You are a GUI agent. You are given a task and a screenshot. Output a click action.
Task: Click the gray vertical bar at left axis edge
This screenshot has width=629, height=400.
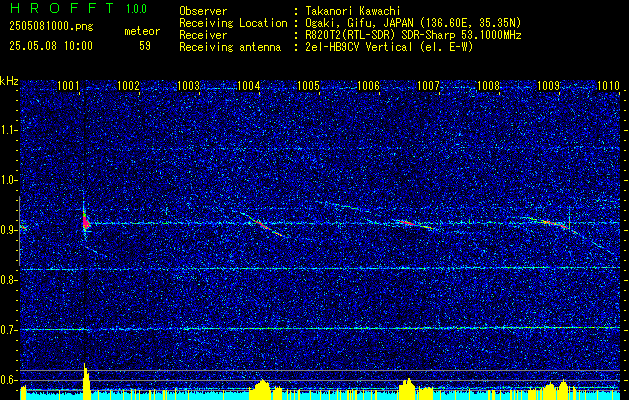19,231
